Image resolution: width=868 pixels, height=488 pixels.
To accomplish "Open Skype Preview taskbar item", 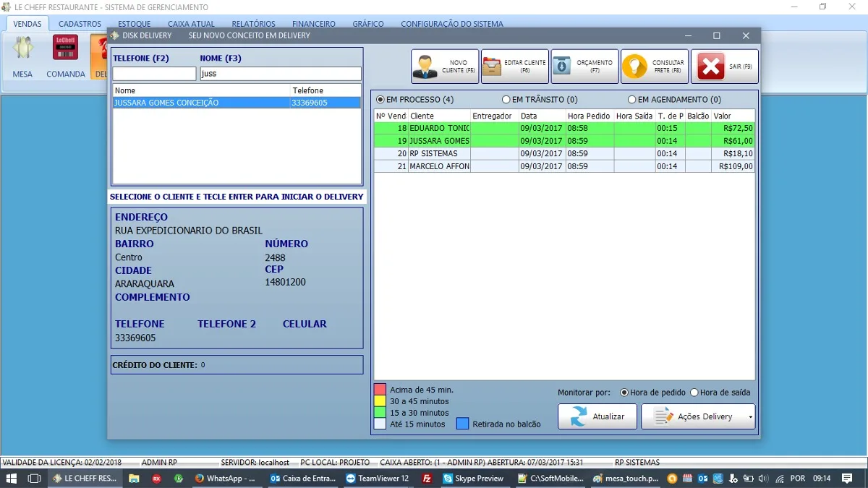I will (474, 479).
